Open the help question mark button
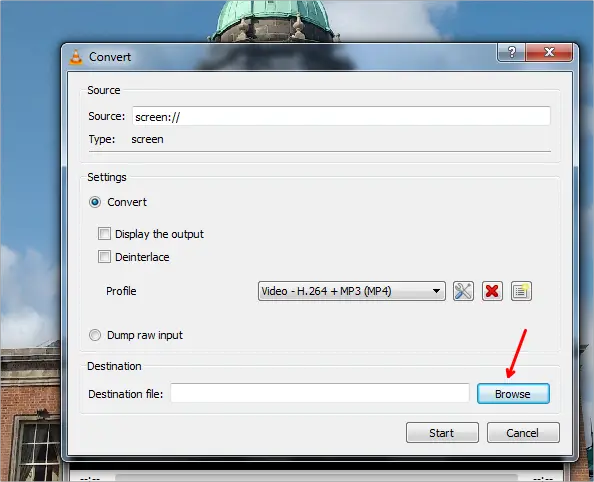The width and height of the screenshot is (594, 482). coord(511,52)
